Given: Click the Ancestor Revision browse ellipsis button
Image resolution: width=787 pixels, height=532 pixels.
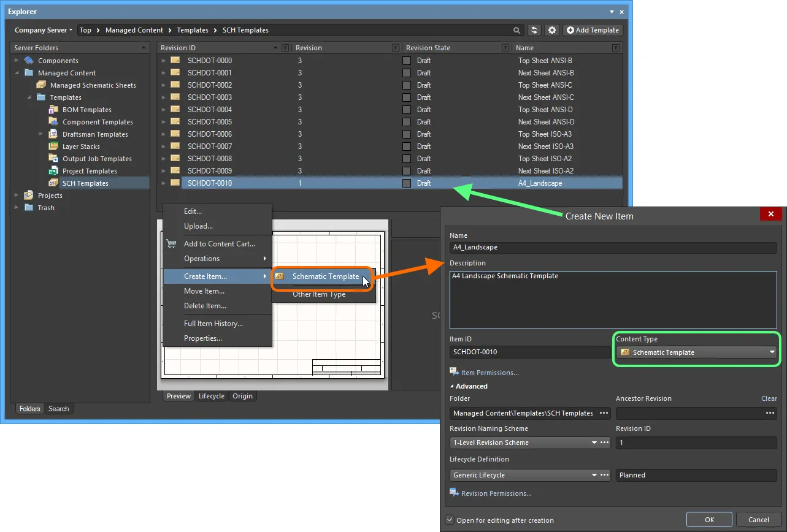Looking at the screenshot, I should tap(770, 413).
